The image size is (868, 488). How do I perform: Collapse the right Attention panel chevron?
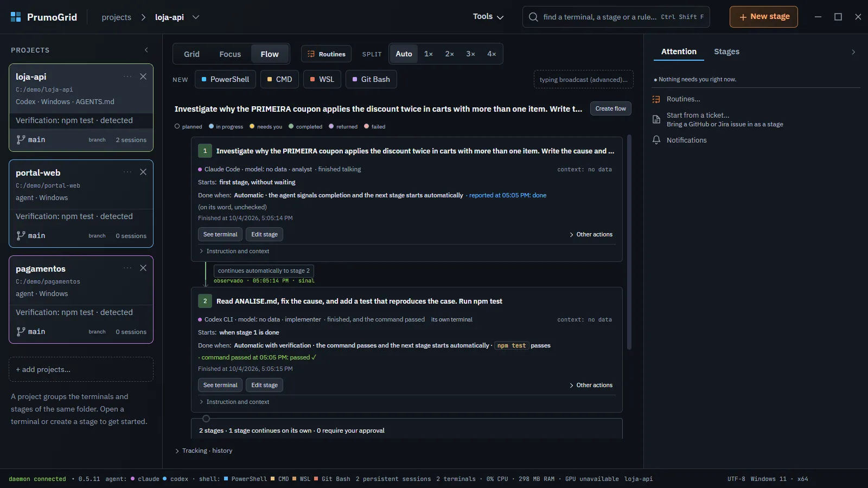click(853, 52)
